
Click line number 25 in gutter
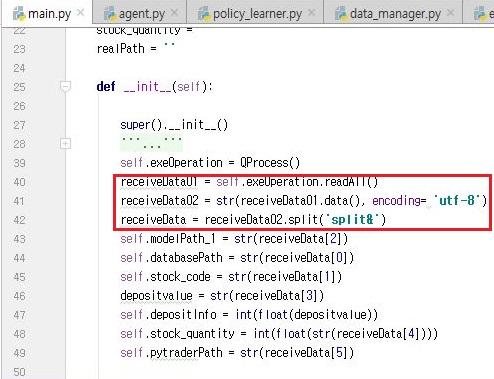(x=19, y=87)
